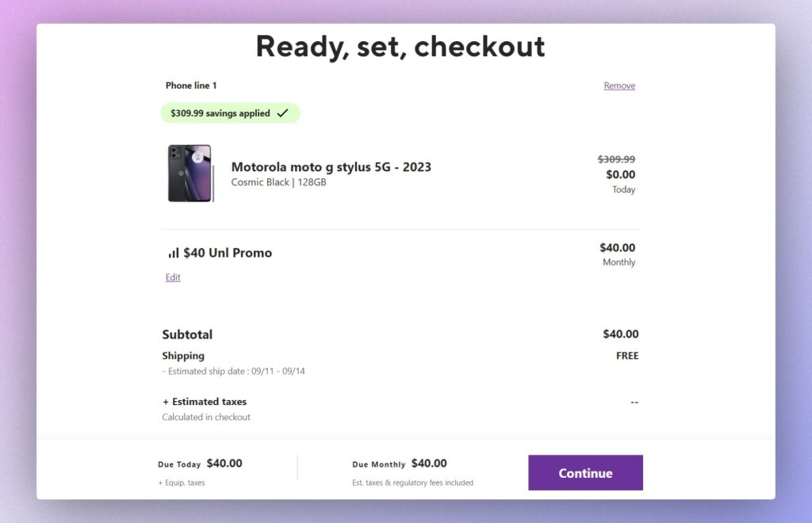This screenshot has width=812, height=523.
Task: Click the $0.00 Today phone price
Action: pos(620,174)
